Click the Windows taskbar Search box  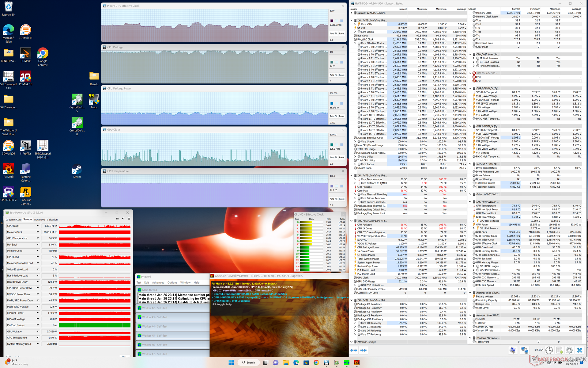(x=249, y=362)
